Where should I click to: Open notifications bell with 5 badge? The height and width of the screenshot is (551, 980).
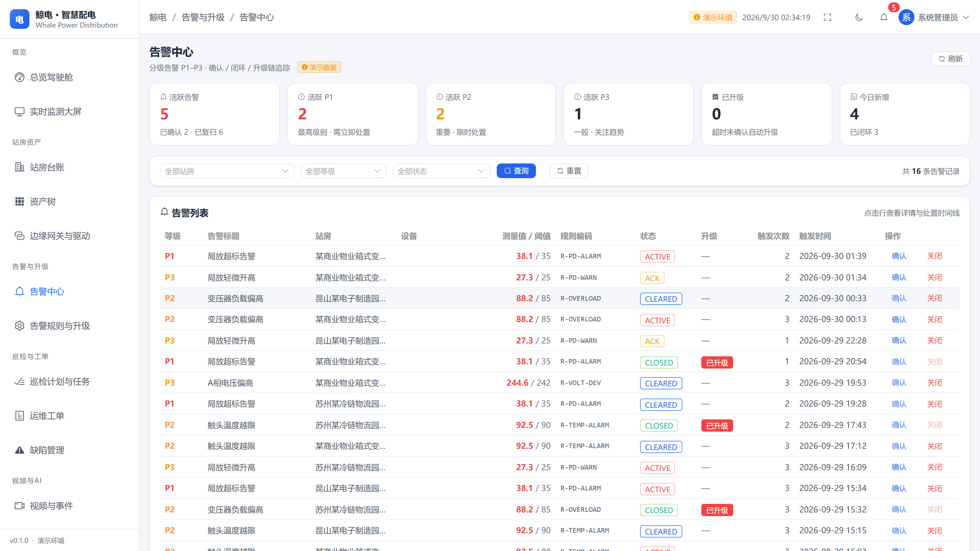(884, 17)
